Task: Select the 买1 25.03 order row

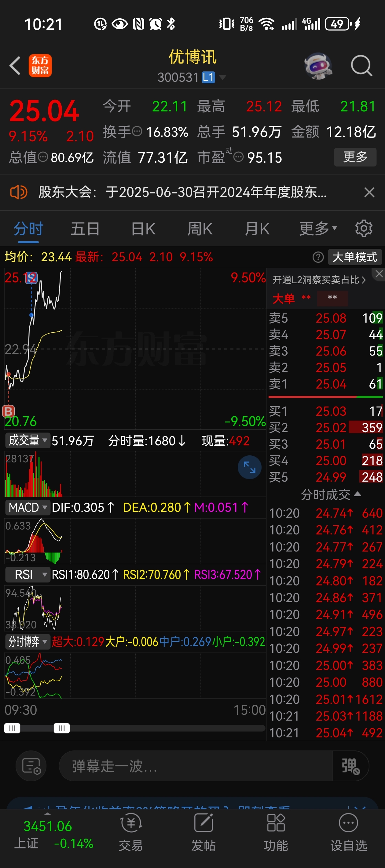Action: (326, 411)
